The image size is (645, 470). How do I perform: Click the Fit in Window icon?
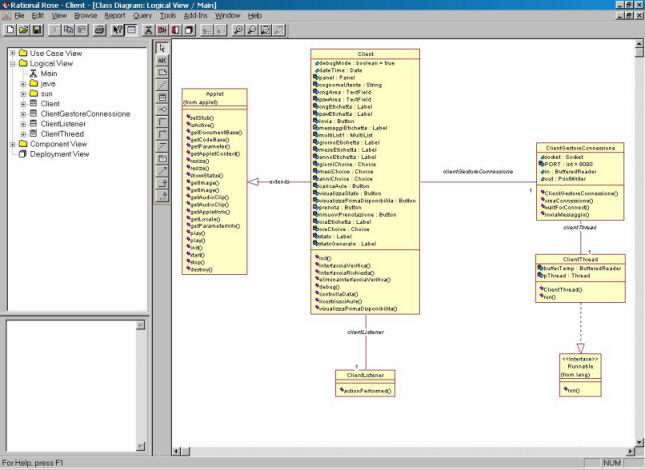[x=265, y=30]
